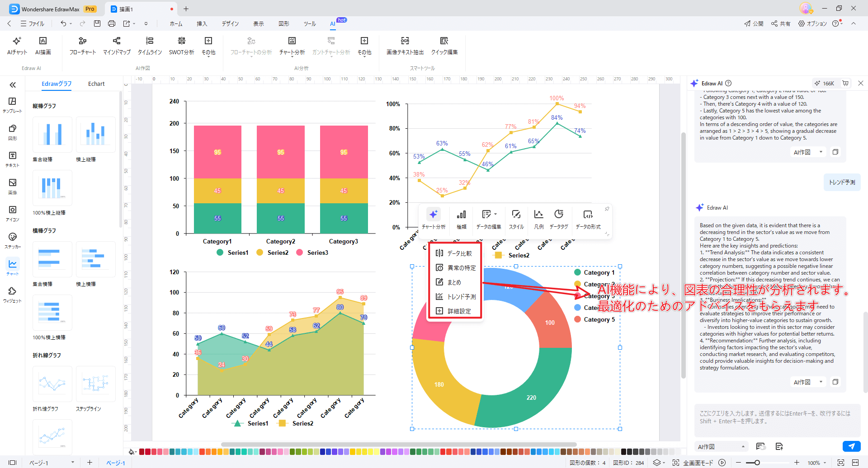Pin the floating chart toolbar
868x468 pixels.
click(607, 209)
